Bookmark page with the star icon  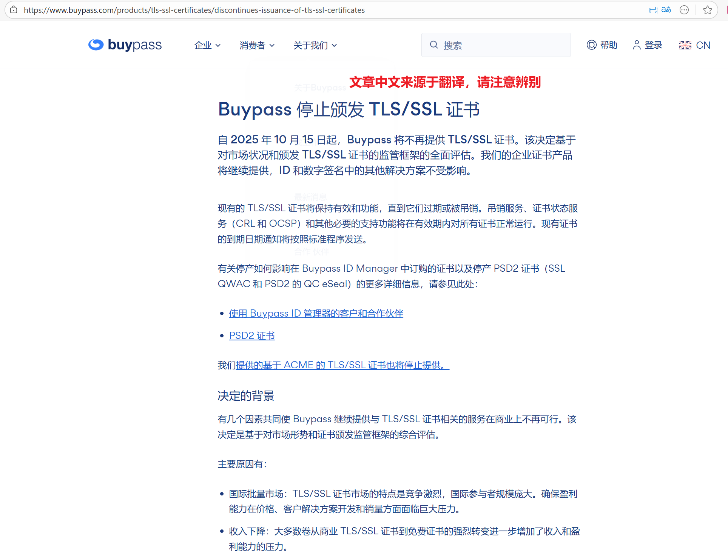click(x=708, y=10)
